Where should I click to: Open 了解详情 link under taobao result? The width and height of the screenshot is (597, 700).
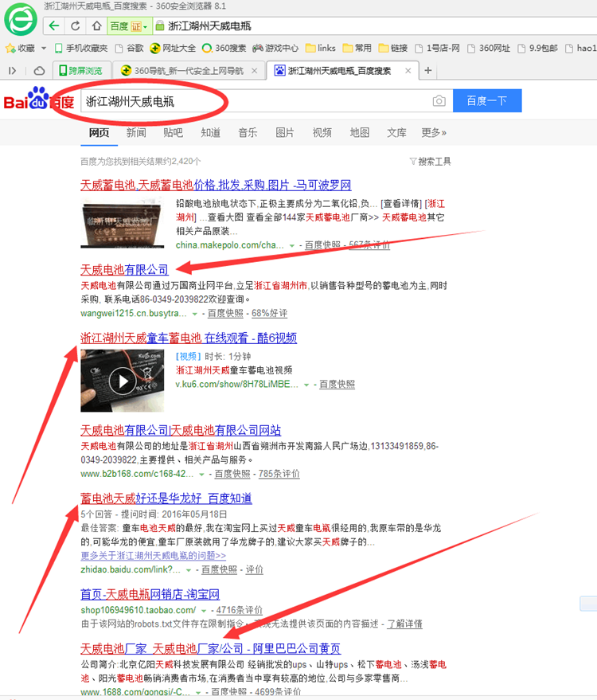pos(404,624)
